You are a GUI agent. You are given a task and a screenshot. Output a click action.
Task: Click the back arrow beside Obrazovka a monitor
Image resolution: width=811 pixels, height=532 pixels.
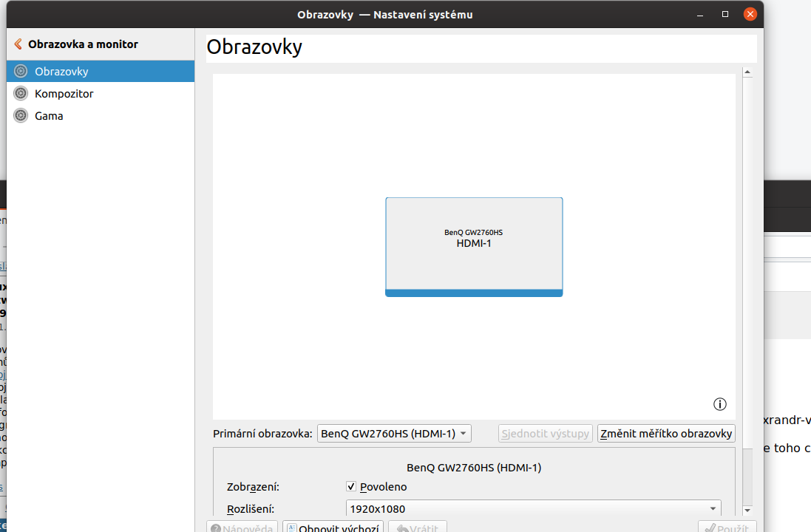point(18,44)
